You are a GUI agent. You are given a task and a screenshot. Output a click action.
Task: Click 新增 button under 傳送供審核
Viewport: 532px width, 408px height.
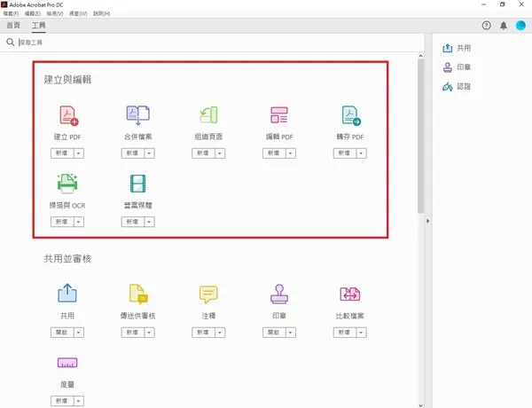[x=133, y=333]
